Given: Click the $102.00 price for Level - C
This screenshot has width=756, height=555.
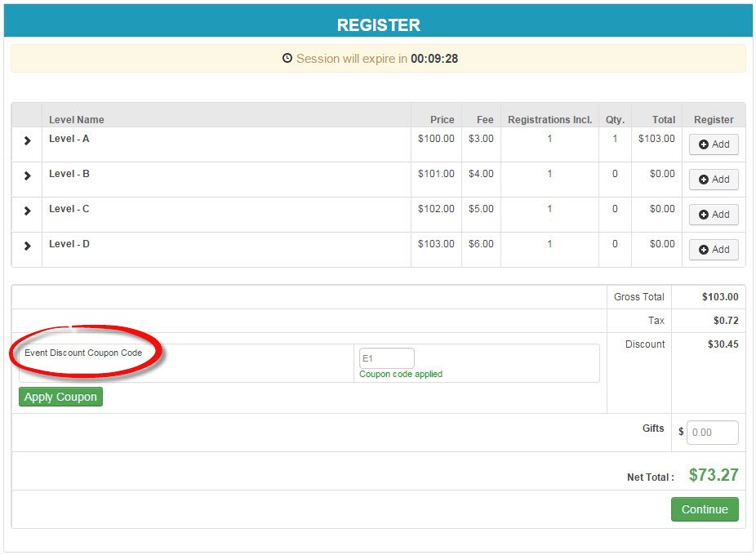Looking at the screenshot, I should tap(436, 209).
